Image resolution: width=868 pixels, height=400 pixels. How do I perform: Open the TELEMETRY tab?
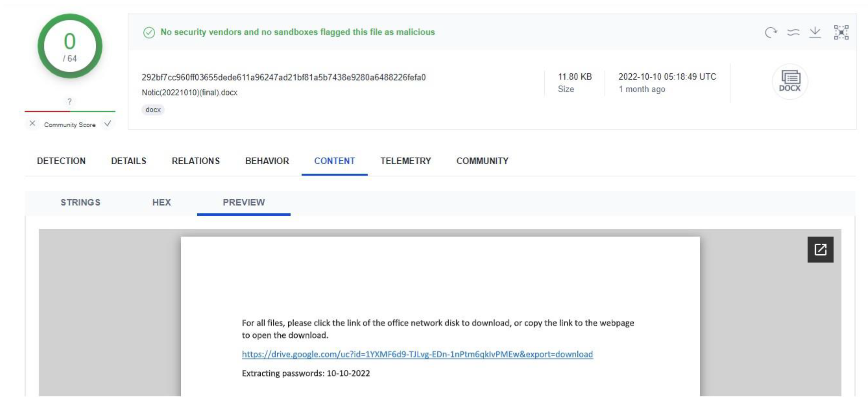tap(406, 161)
